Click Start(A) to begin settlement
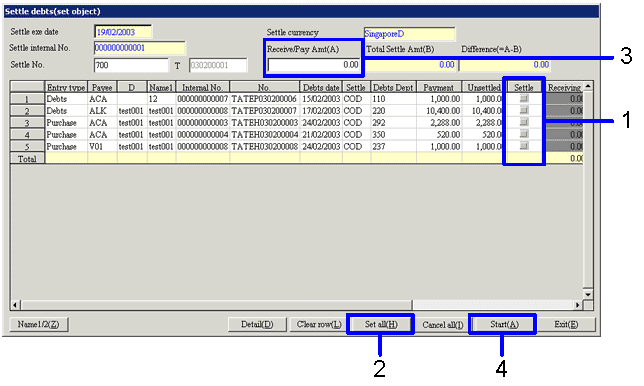The image size is (644, 386). (x=504, y=324)
